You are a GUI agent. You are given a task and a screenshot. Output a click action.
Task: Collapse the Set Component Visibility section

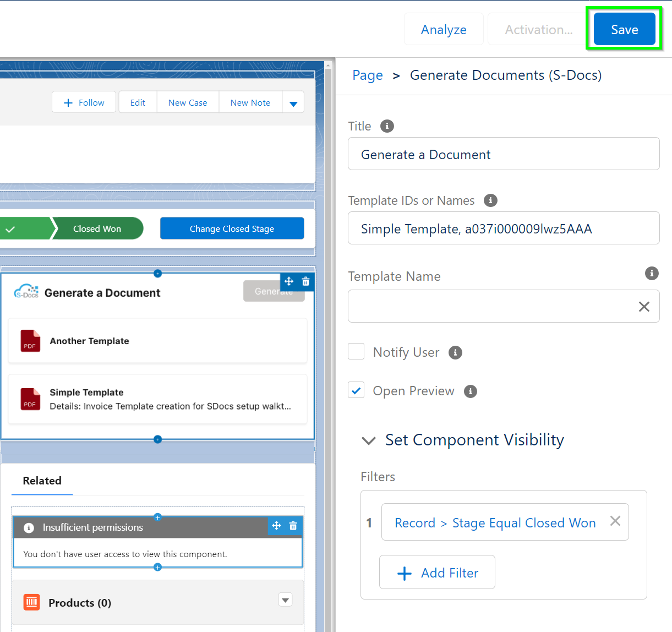click(x=368, y=440)
